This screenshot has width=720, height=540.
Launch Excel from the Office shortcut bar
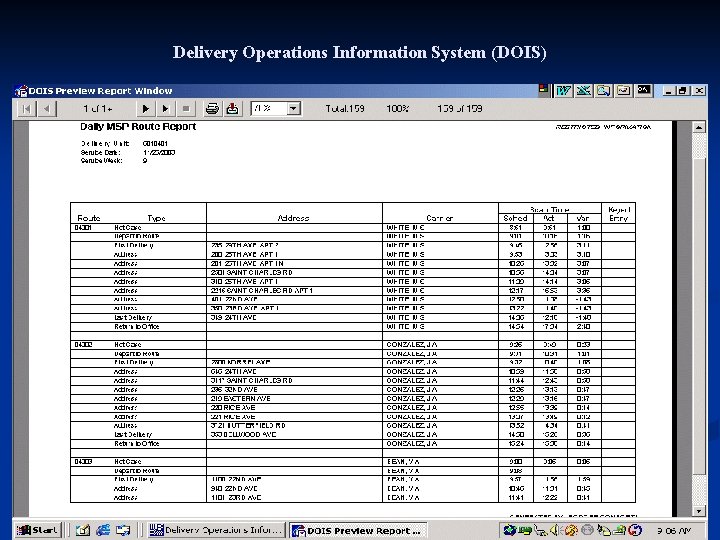[583, 90]
